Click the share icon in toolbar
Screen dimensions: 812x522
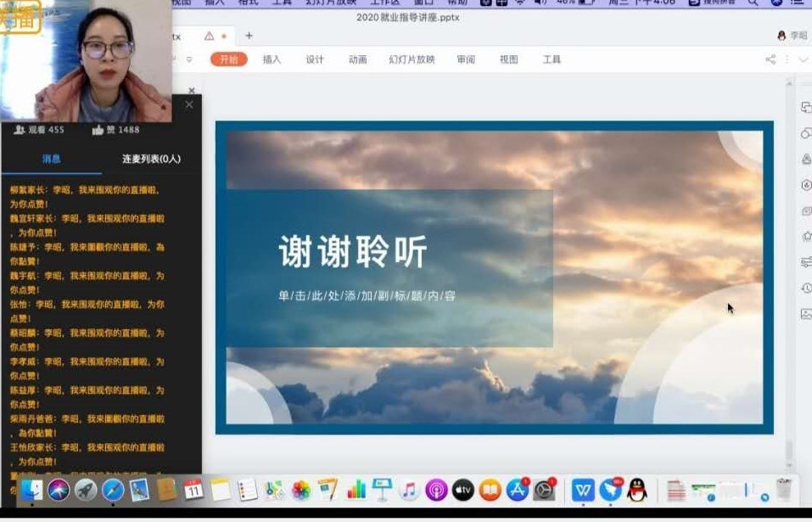770,59
